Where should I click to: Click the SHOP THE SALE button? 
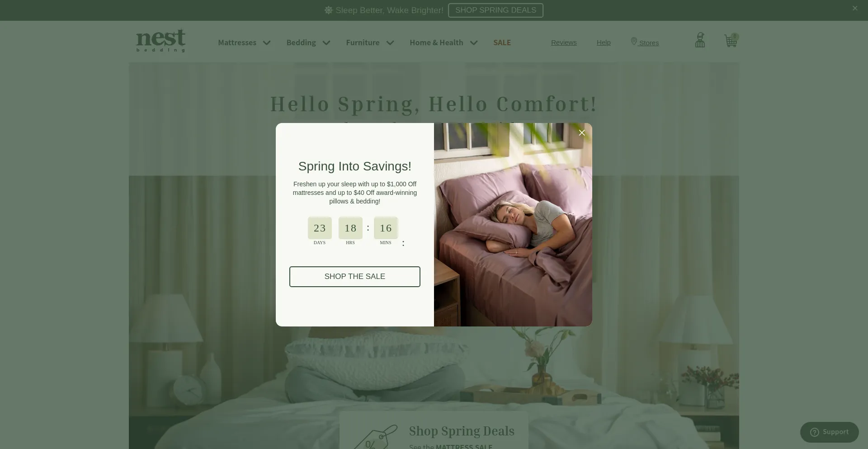355,277
